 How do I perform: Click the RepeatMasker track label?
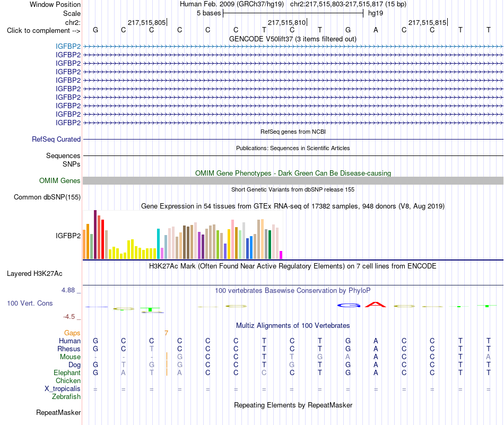pos(58,412)
